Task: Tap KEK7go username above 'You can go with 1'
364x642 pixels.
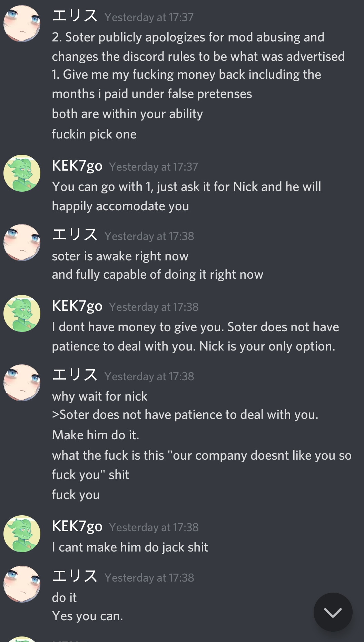Action: 77,166
